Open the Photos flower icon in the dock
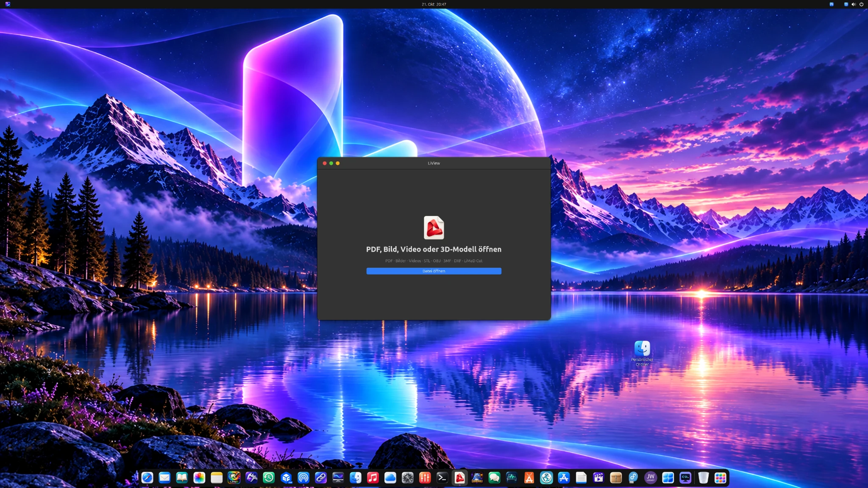868x488 pixels. 199,478
